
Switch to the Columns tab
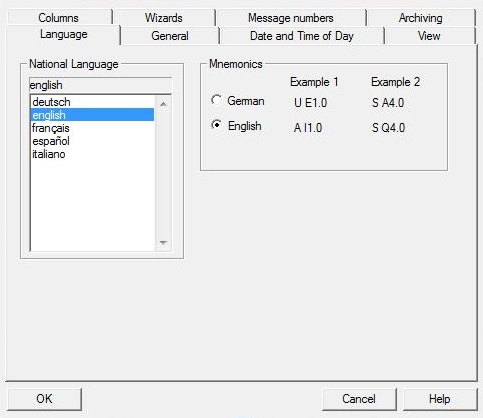(59, 18)
